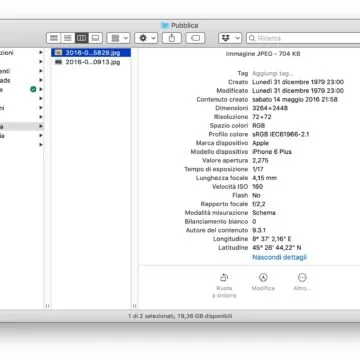Click the Velocità ISO 160 value

257,187
